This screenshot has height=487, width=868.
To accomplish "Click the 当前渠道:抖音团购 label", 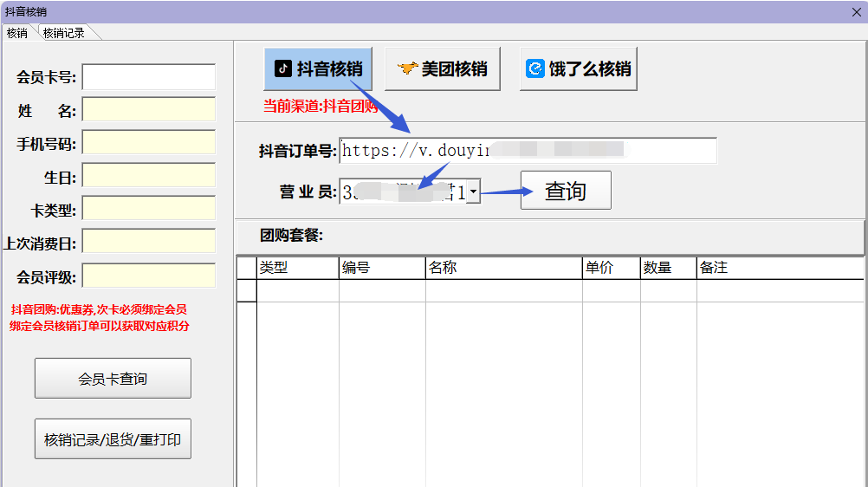I will click(x=321, y=106).
